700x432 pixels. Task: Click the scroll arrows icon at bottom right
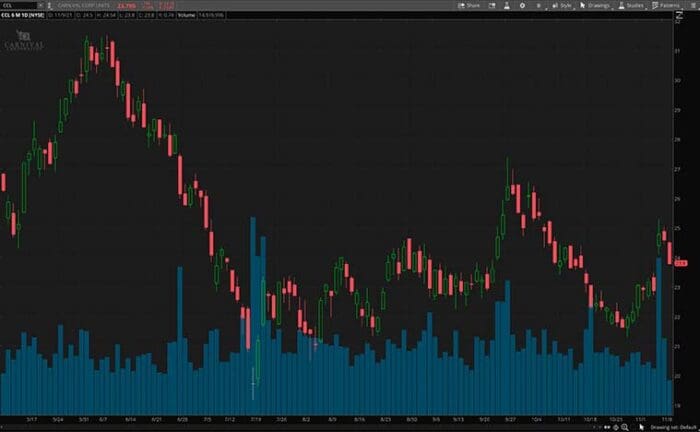click(x=607, y=427)
